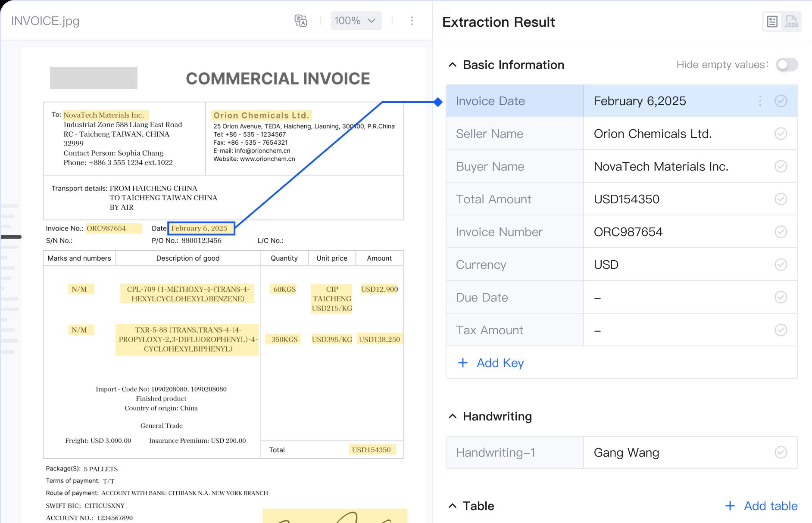Click highlighted signature area in invoice
Screen dimensions: 812x523
335,516
